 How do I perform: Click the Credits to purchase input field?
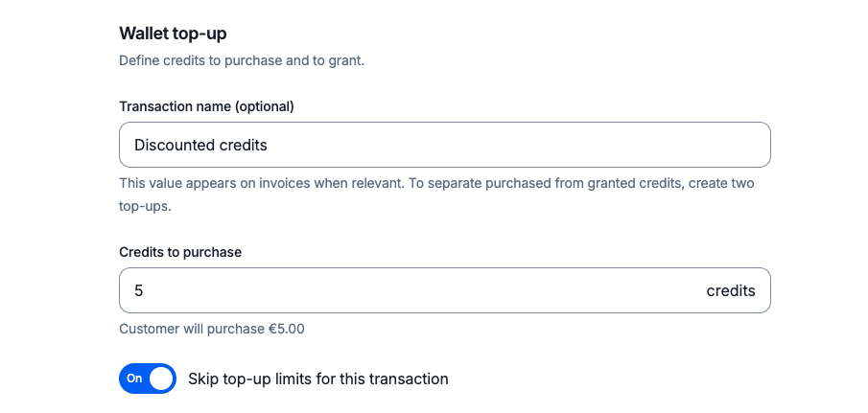point(412,290)
